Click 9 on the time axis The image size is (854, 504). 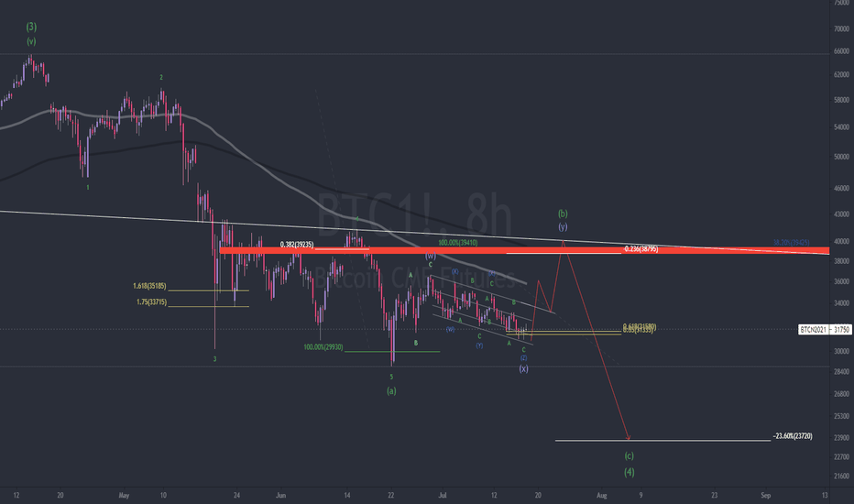pos(640,495)
